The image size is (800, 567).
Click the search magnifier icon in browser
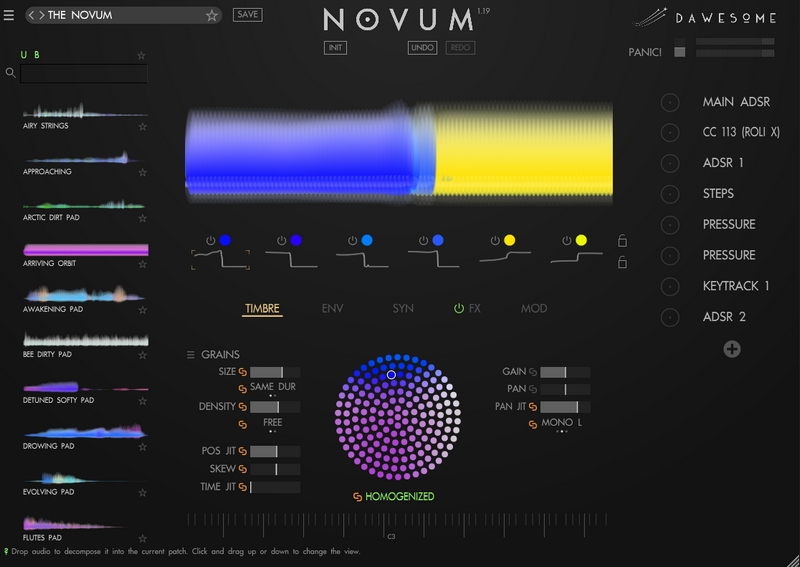[x=10, y=73]
